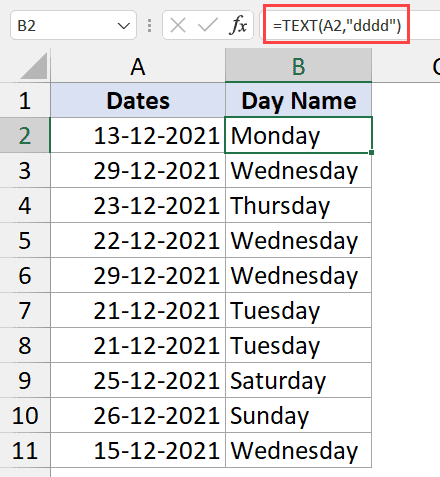Select the Saturday cell
The width and height of the screenshot is (440, 477).
click(x=298, y=380)
